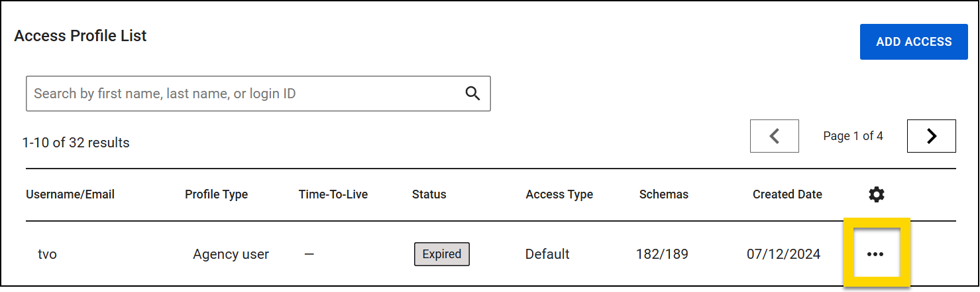This screenshot has height=292, width=980.
Task: Go to the previous results page
Action: click(774, 136)
